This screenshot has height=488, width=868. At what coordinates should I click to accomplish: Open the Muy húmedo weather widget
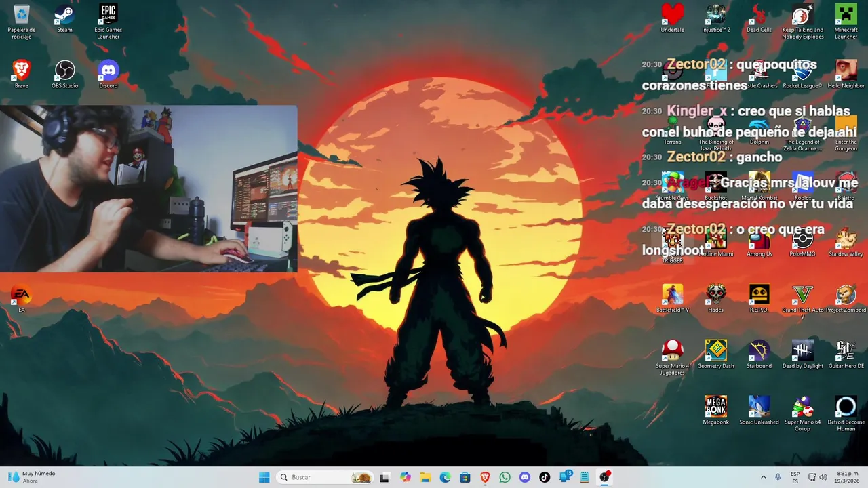(x=31, y=477)
